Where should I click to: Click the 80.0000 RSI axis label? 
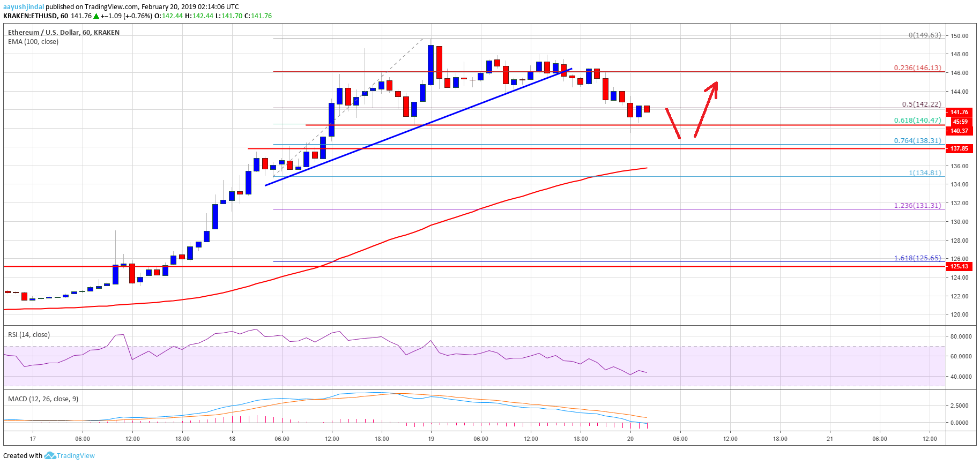click(x=961, y=336)
